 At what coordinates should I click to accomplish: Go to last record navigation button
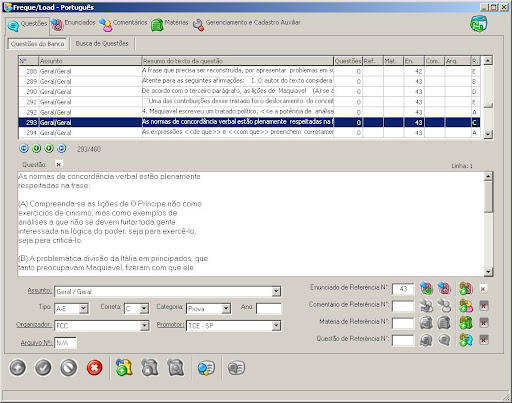62,148
